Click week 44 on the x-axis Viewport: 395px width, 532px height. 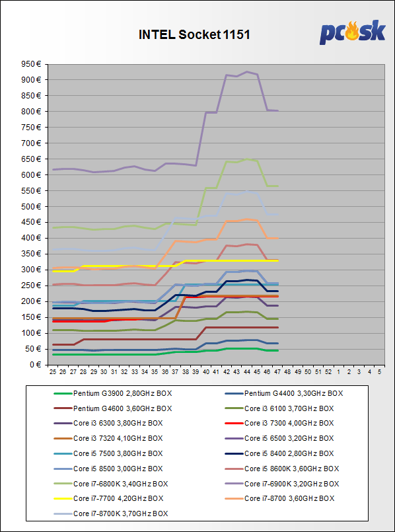coord(248,372)
